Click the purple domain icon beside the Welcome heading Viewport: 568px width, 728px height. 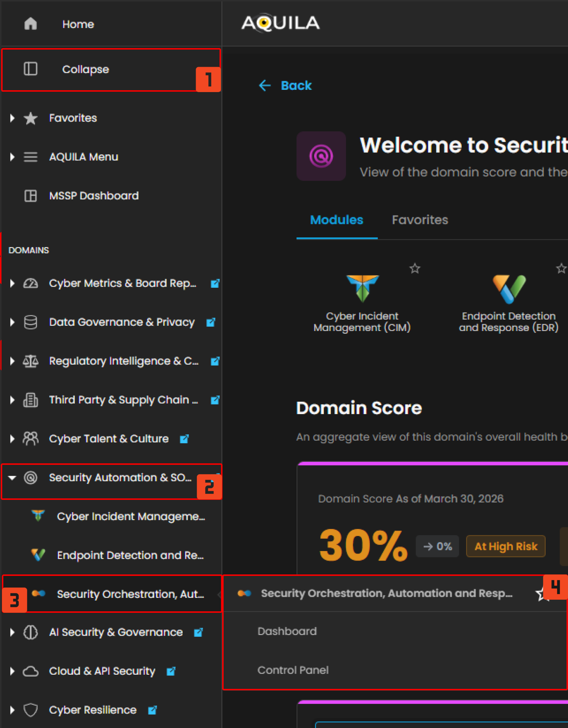(321, 156)
